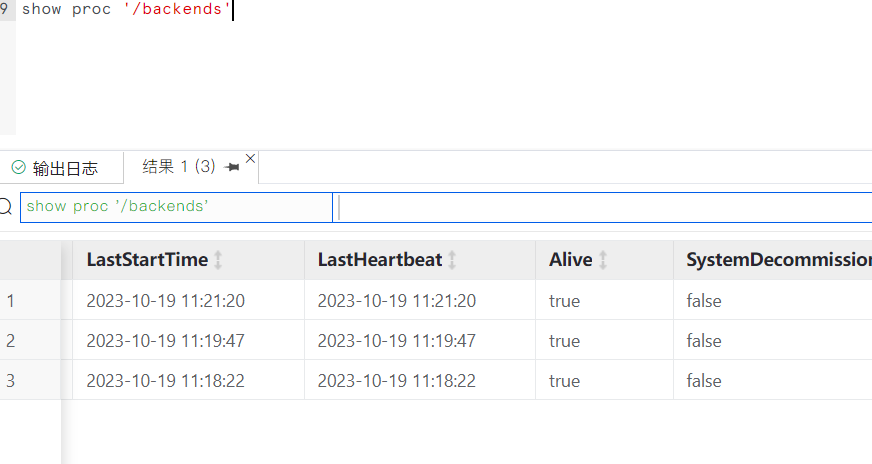Place cursor in editor line 9

tap(300, 11)
